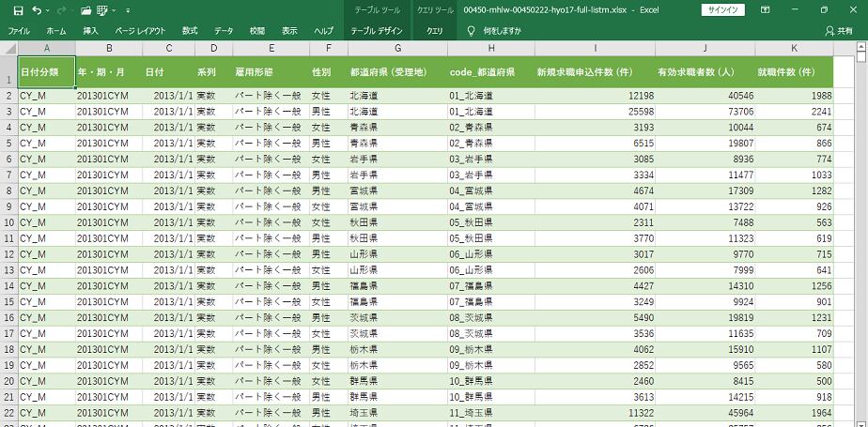Image resolution: width=868 pixels, height=427 pixels.
Task: Switch to the 挿入 ribbon tab
Action: point(90,30)
